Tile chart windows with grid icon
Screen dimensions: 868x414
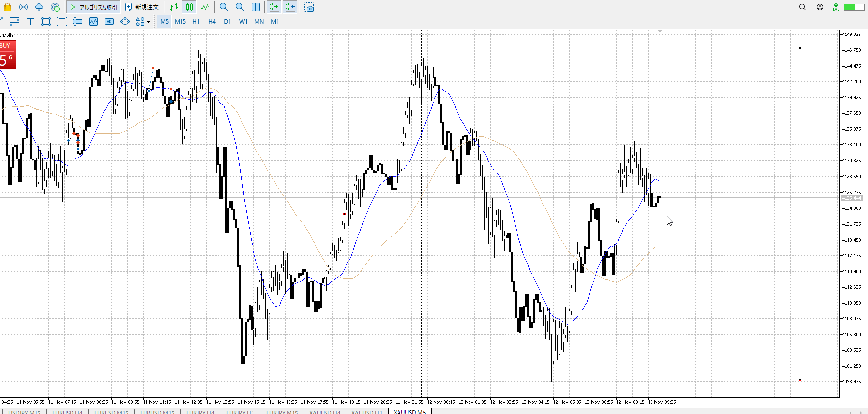[x=255, y=7]
